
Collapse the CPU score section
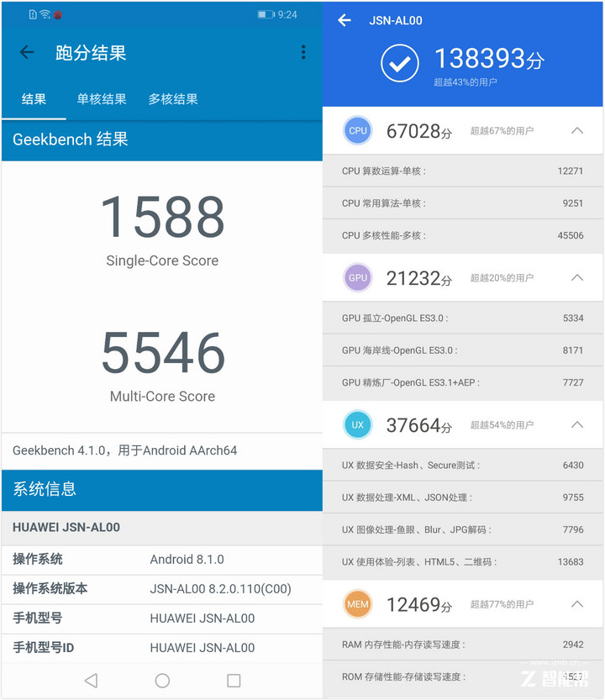pos(577,131)
